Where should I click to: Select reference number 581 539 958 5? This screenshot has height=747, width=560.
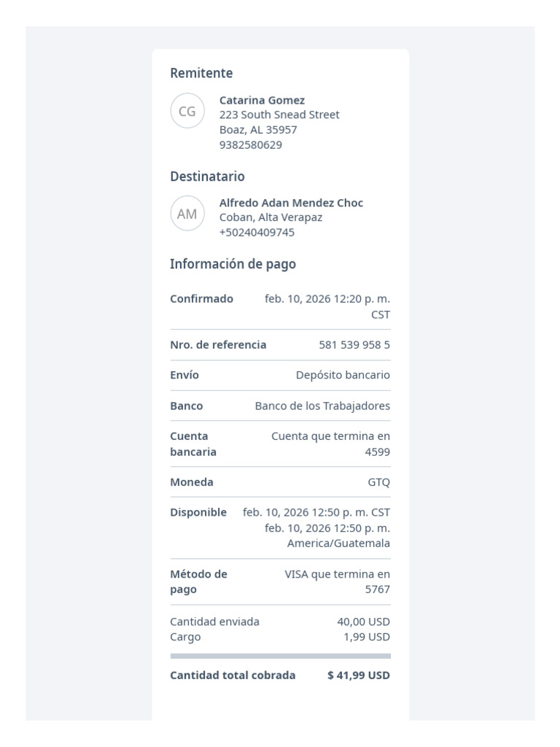coord(354,344)
